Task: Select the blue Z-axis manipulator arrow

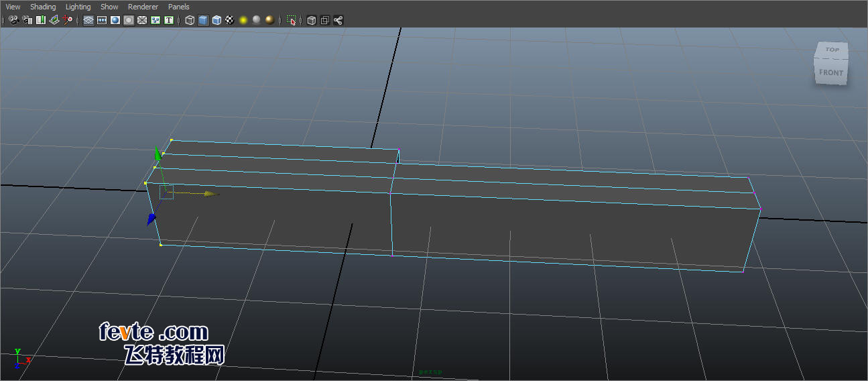Action: pos(151,219)
